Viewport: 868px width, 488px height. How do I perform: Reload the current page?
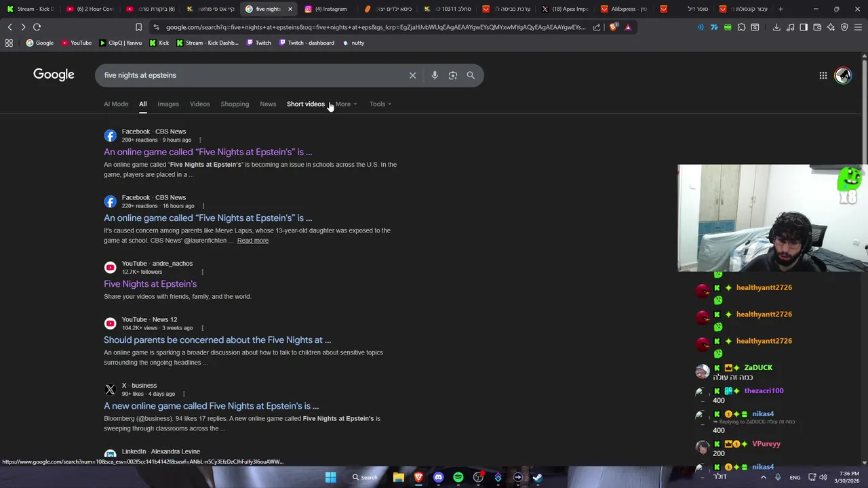click(37, 27)
